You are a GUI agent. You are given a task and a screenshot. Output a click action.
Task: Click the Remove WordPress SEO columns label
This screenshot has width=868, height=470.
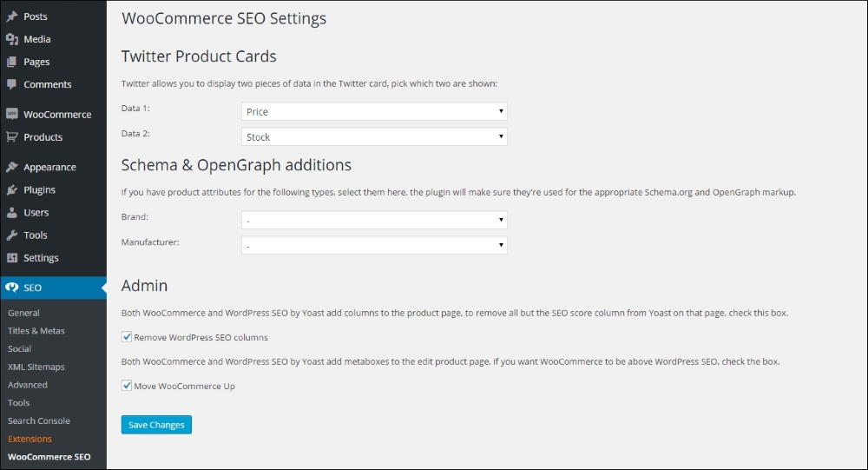(x=201, y=337)
